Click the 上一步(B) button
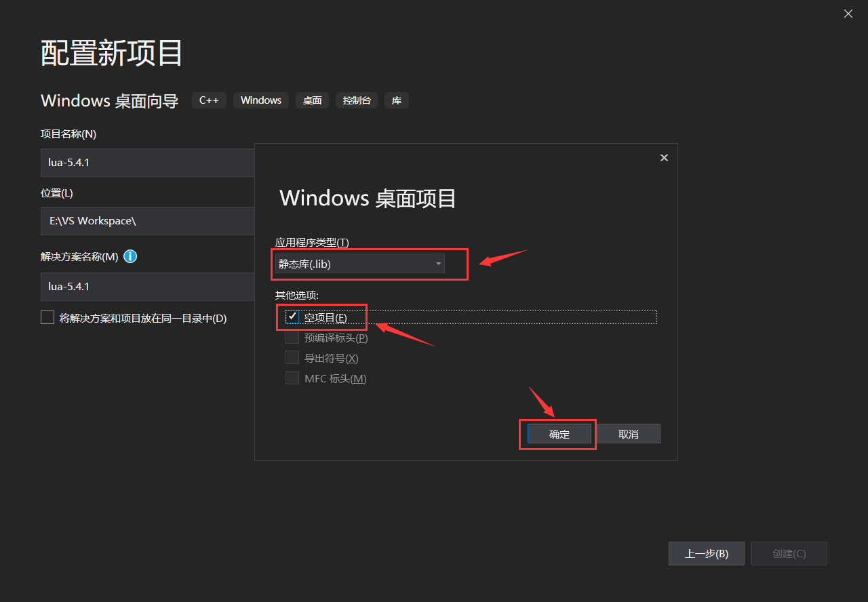 (x=706, y=553)
